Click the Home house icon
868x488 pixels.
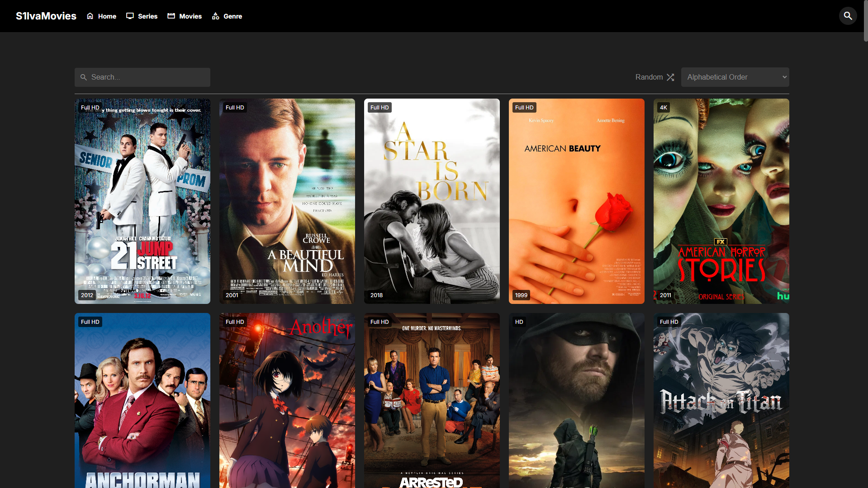tap(90, 16)
